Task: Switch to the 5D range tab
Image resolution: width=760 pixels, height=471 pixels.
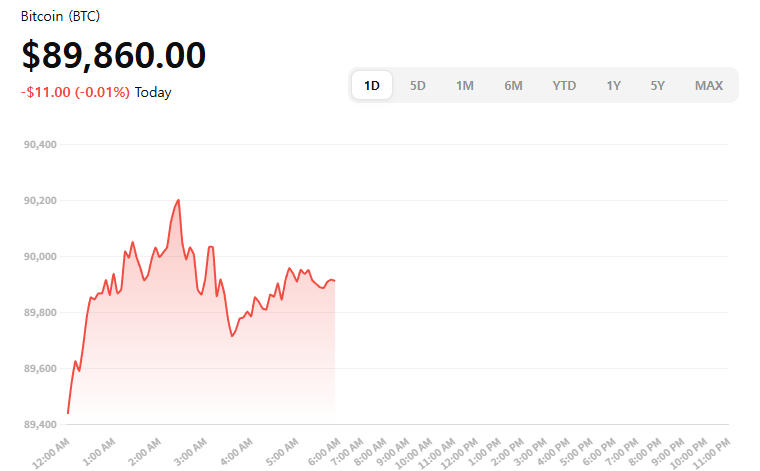Action: pyautogui.click(x=418, y=85)
